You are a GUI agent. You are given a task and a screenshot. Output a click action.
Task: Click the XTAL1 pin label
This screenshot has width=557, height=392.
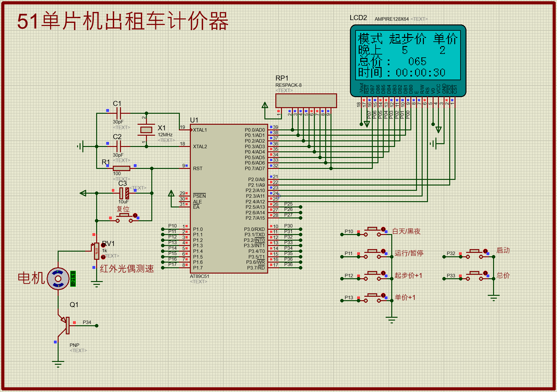200,130
